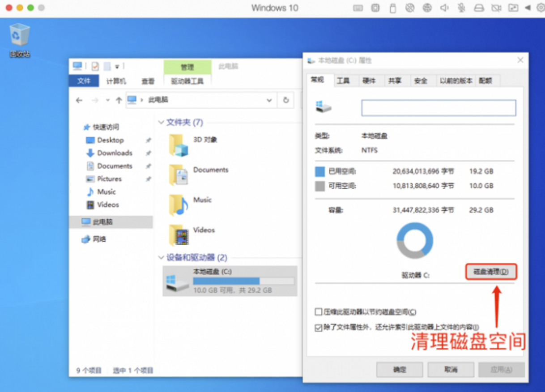Image resolution: width=545 pixels, height=392 pixels.
Task: Collapse the 文件夹 (7) group
Action: tap(162, 123)
